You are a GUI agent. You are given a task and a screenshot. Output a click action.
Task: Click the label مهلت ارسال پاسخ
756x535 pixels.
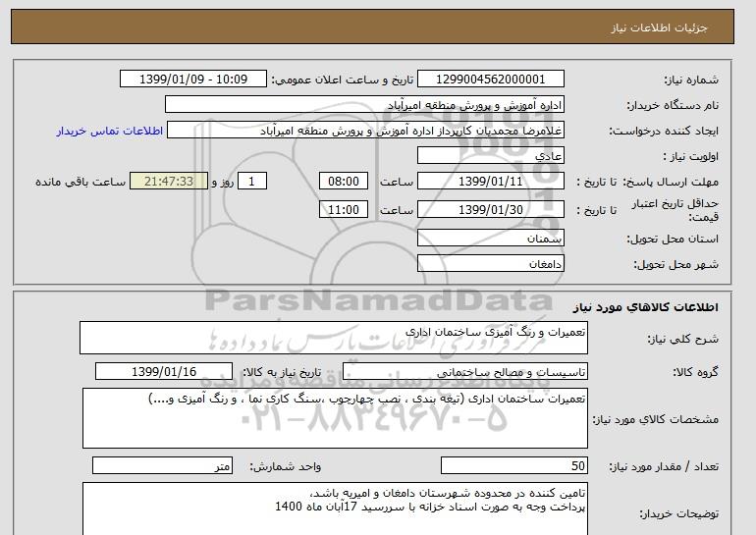671,182
